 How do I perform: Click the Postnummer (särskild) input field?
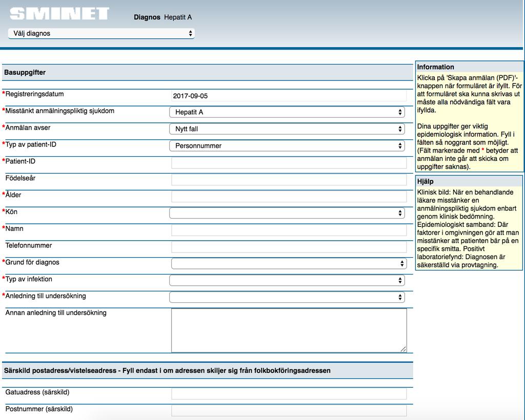pyautogui.click(x=289, y=410)
